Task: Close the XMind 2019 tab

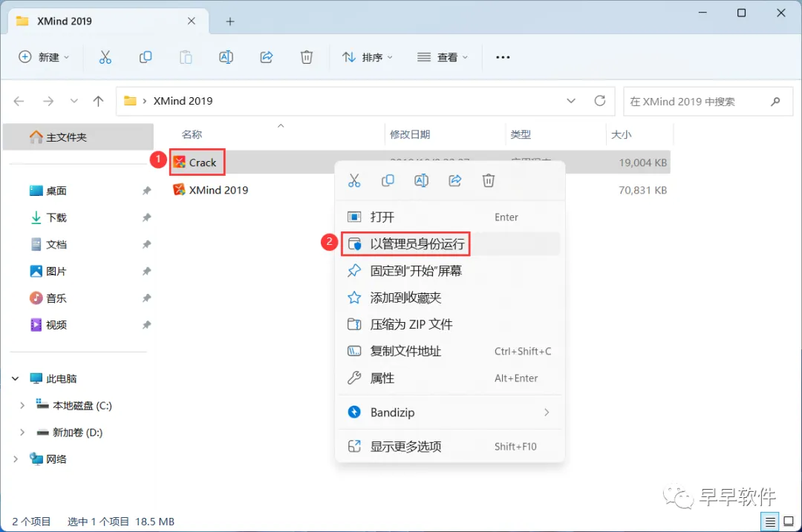Action: coord(192,21)
